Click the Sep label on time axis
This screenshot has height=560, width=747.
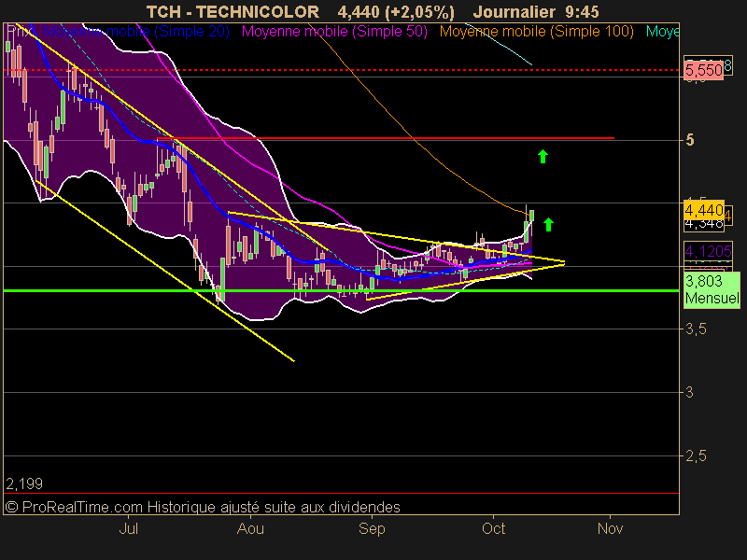[372, 528]
